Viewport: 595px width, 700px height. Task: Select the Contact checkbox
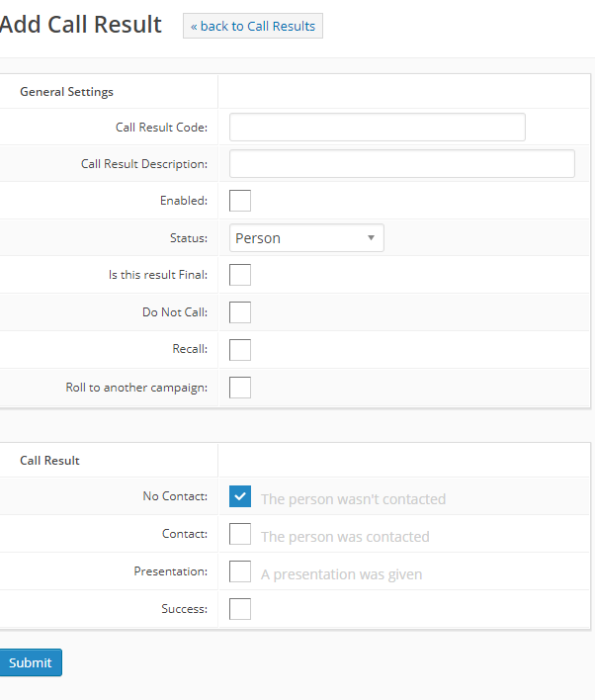click(240, 534)
